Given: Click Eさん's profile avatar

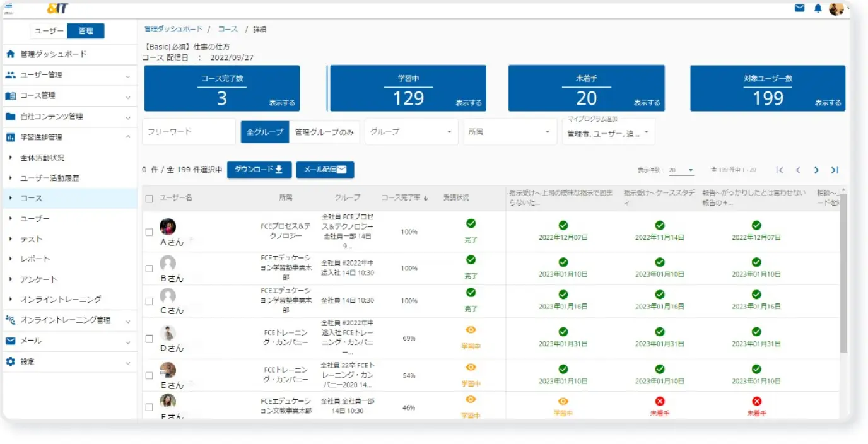Looking at the screenshot, I should coord(168,370).
